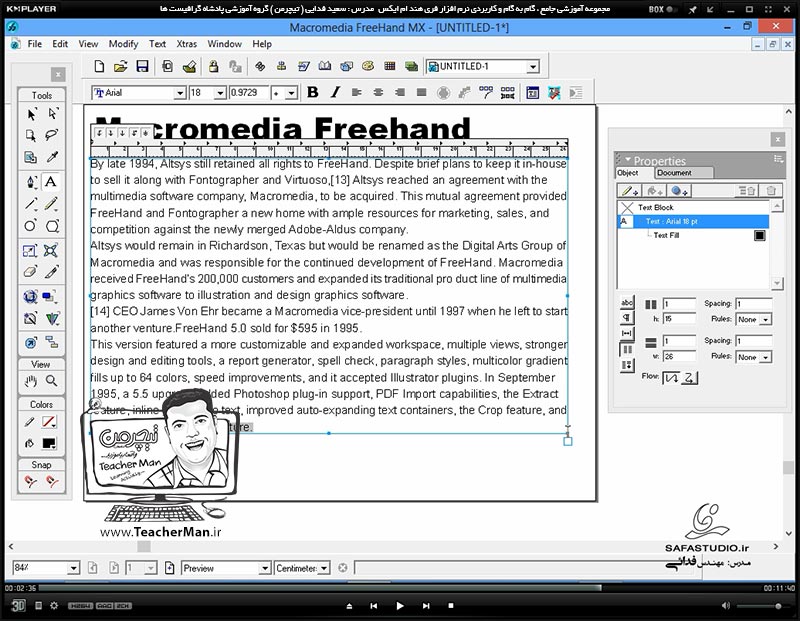The image size is (800, 621).
Task: Open the Arial font dropdown
Action: 180,93
